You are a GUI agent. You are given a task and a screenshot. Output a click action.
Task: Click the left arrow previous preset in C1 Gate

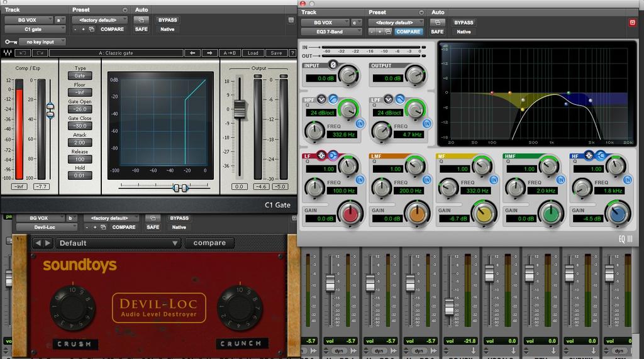[x=192, y=53]
